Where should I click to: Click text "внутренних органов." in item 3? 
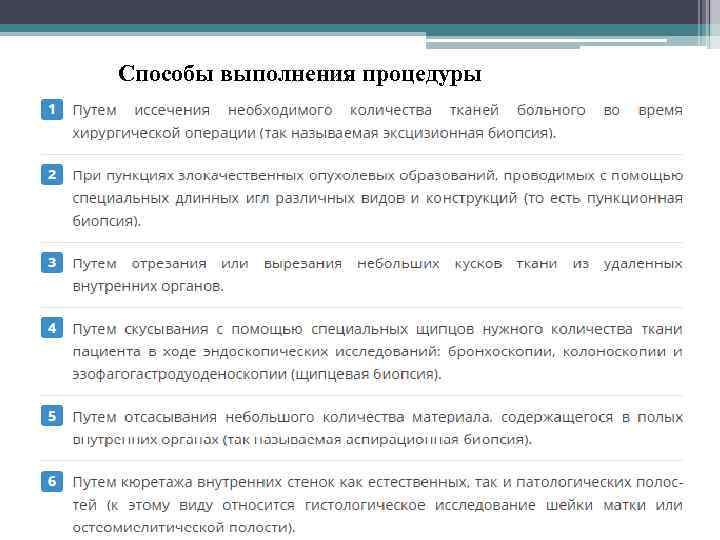pos(148,286)
